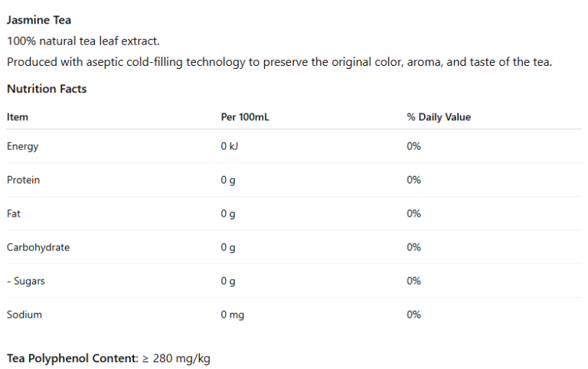This screenshot has width=588, height=369.
Task: Click the 0 mg sodium value
Action: click(233, 315)
